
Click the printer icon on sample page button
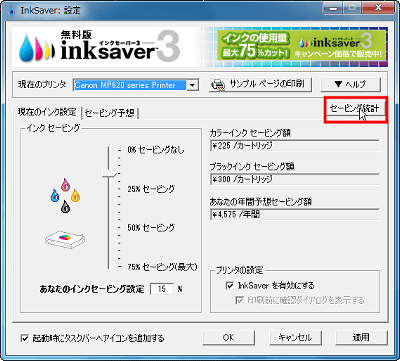pos(218,85)
